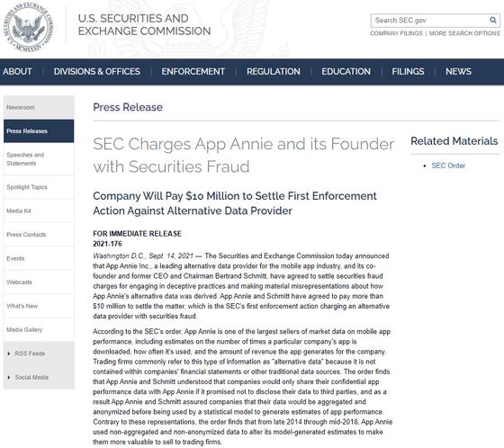
Task: Go to the Education section
Action: click(x=346, y=71)
